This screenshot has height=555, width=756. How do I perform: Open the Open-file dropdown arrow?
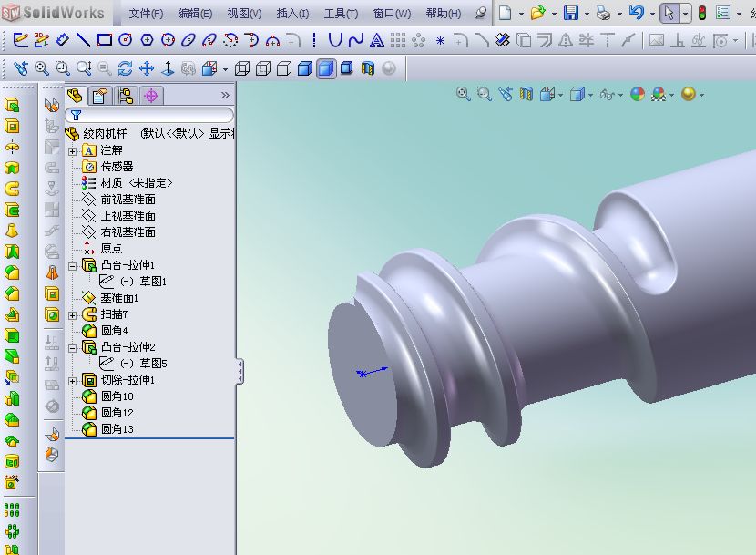pyautogui.click(x=554, y=14)
